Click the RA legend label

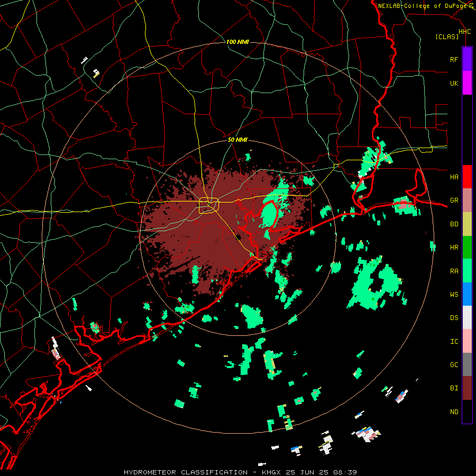tap(454, 271)
